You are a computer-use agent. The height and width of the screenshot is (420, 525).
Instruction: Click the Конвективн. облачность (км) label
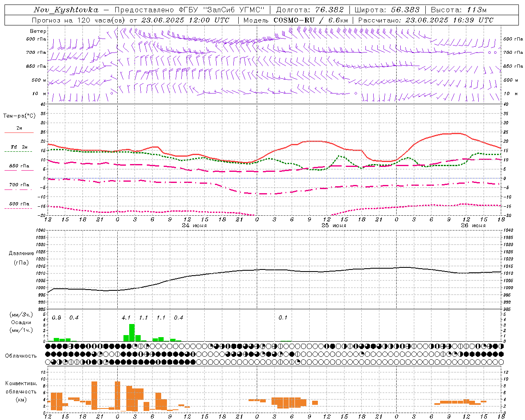(x=21, y=391)
